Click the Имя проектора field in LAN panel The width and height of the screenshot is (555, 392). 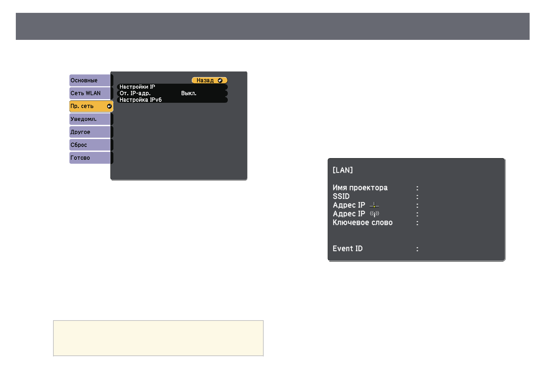[360, 188]
